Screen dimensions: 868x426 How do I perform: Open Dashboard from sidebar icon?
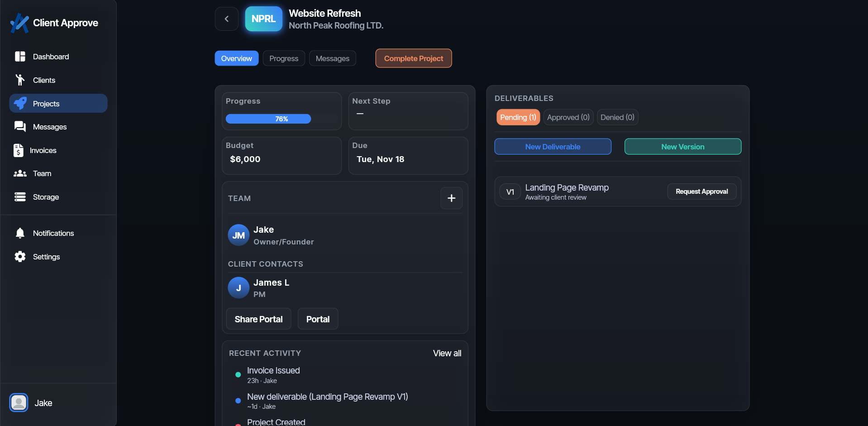(20, 57)
